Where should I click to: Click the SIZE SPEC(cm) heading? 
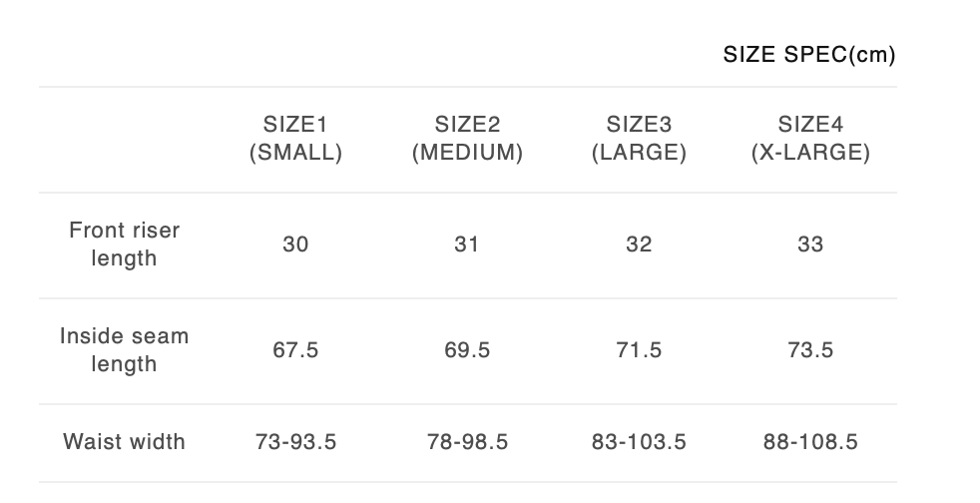tap(808, 55)
